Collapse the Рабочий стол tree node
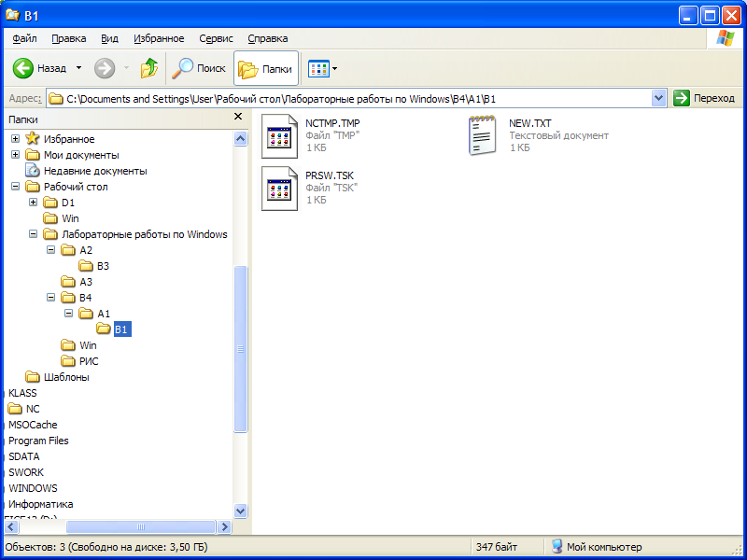 15,187
